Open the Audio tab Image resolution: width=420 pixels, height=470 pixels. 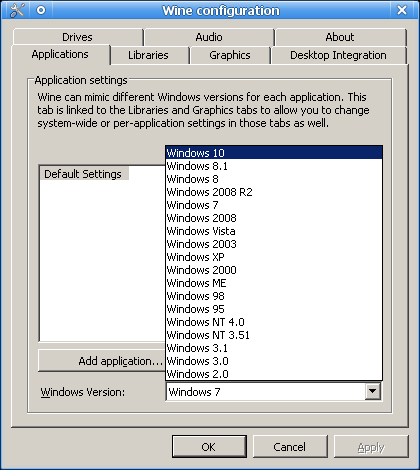pos(209,37)
